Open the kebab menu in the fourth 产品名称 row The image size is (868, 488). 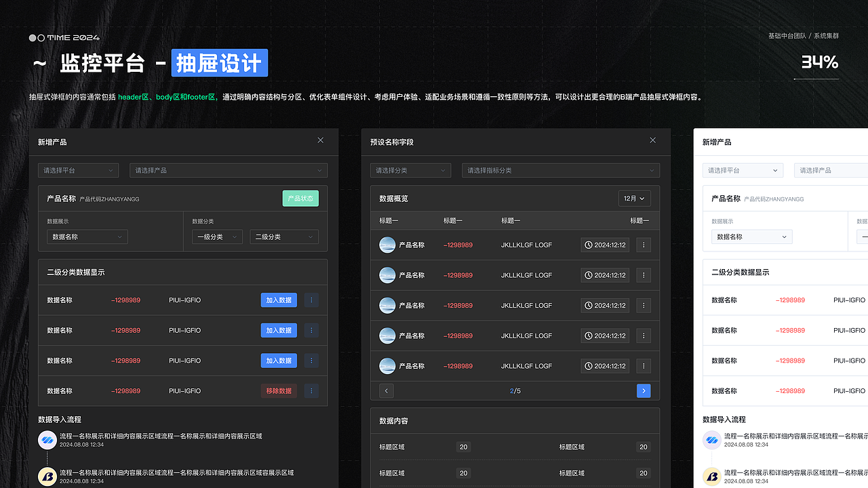(x=644, y=335)
